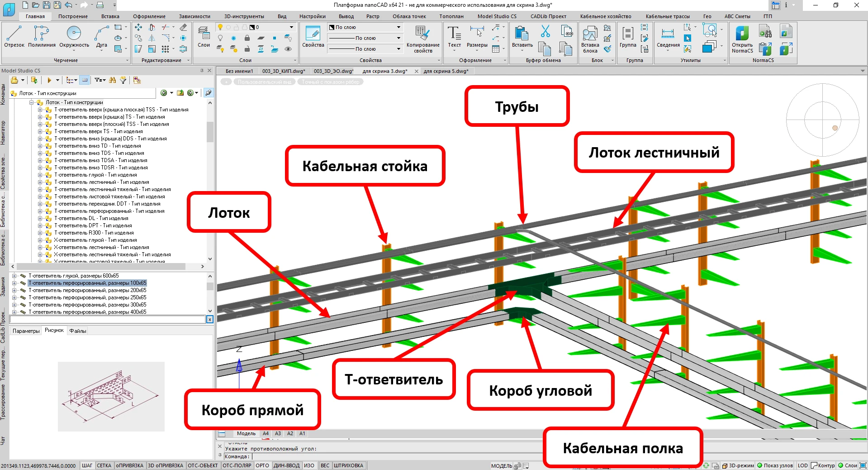Select the A4 layout sheet
This screenshot has height=470, width=868.
266,433
